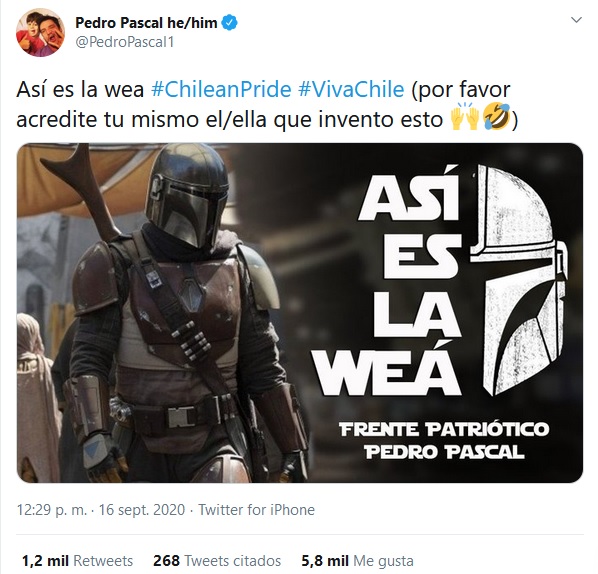Viewport: 598px width, 574px height.
Task: Open the Twitter for iPhone source link
Action: coord(256,510)
